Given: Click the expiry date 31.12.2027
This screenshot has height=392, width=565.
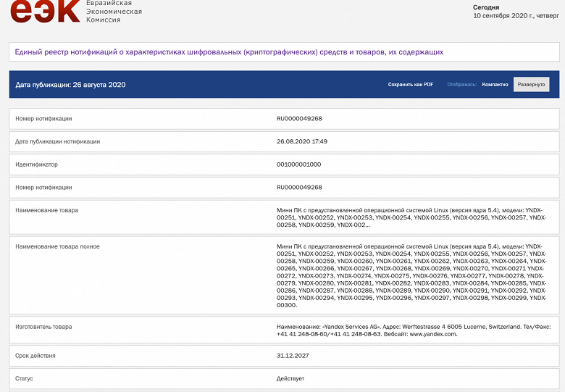Looking at the screenshot, I should (293, 356).
